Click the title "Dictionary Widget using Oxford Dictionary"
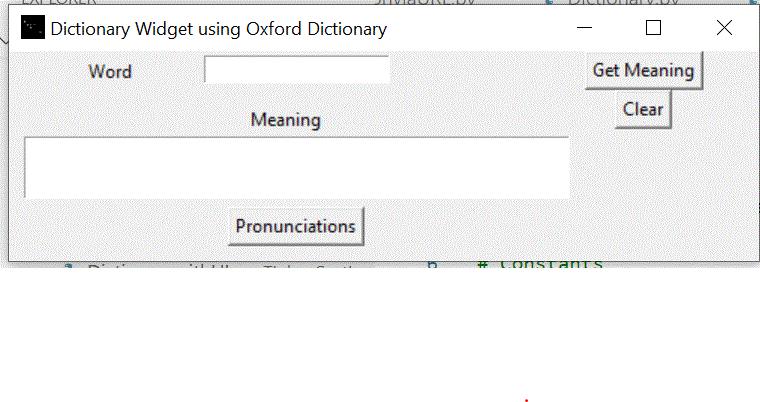 [219, 29]
